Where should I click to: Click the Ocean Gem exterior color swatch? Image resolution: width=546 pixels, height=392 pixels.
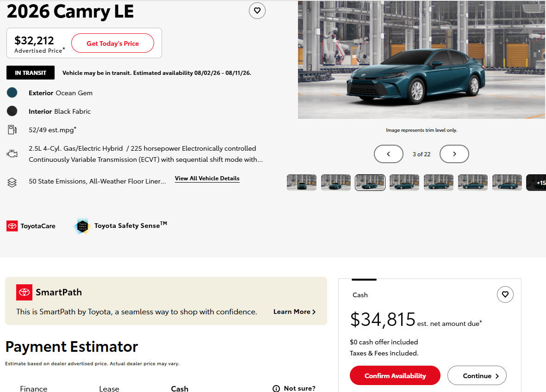pos(12,92)
